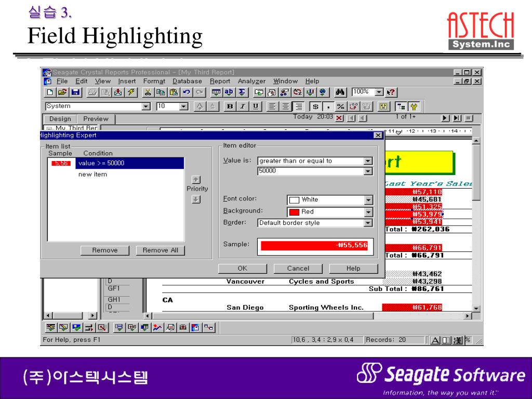Click the 50000 value input field

coord(311,171)
